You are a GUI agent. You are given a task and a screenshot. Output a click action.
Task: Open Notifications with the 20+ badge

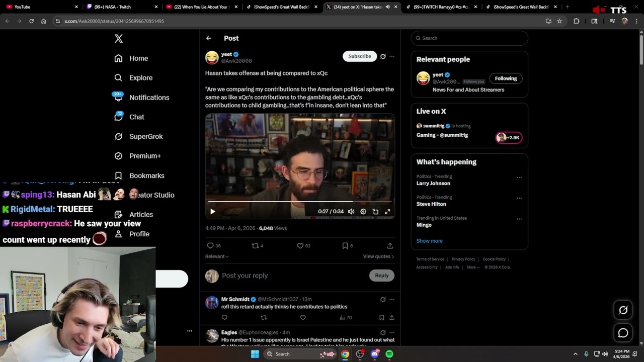click(x=141, y=98)
